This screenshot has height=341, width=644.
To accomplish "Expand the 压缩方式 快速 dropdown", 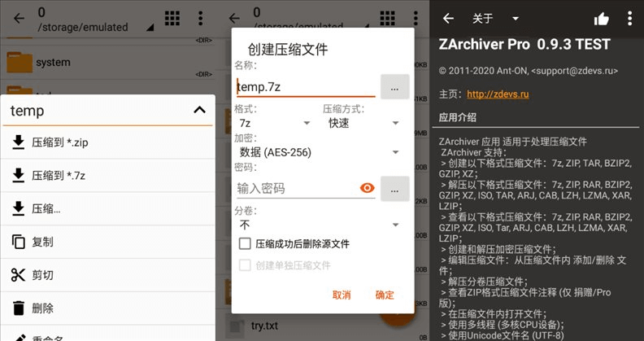I will (x=362, y=123).
